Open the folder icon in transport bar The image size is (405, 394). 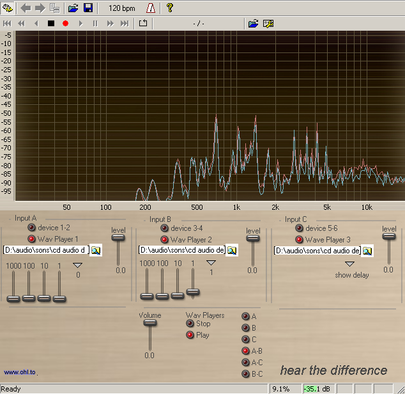(253, 24)
